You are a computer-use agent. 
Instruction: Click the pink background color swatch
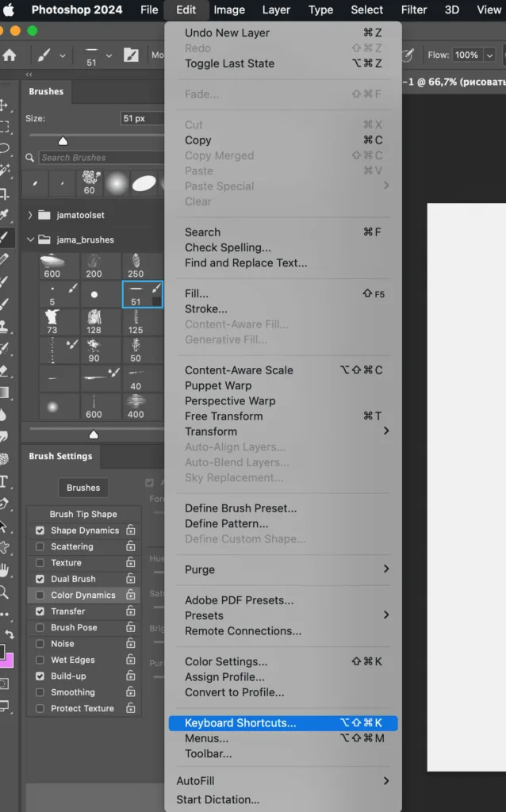8,661
